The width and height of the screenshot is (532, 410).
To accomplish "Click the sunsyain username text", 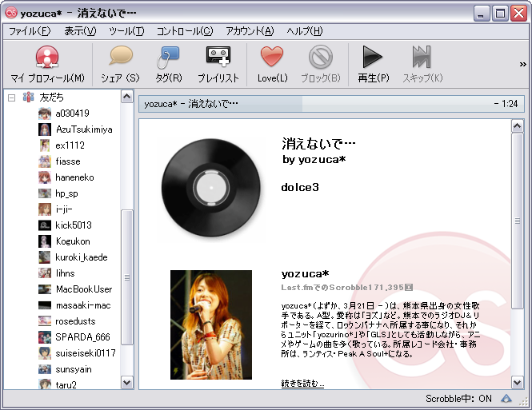I will (x=74, y=369).
